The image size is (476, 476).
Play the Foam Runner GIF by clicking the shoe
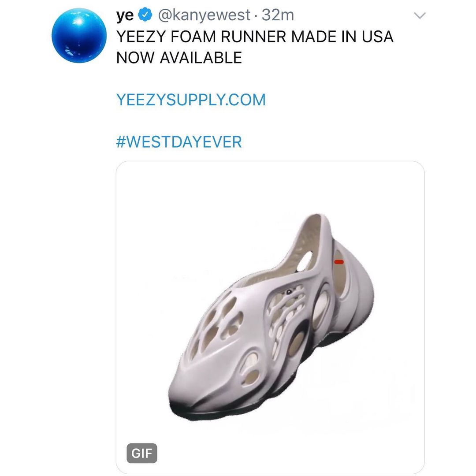coord(270,317)
